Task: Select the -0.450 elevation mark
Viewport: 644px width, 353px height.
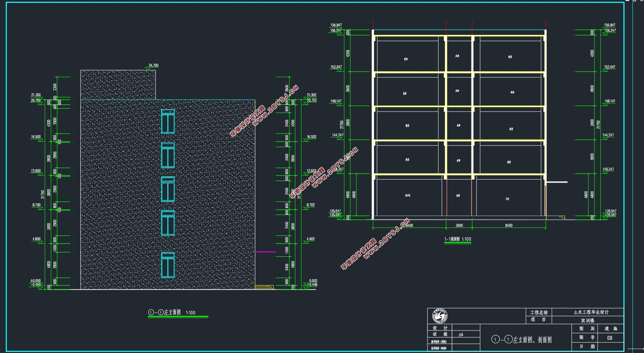Action: 36,284
